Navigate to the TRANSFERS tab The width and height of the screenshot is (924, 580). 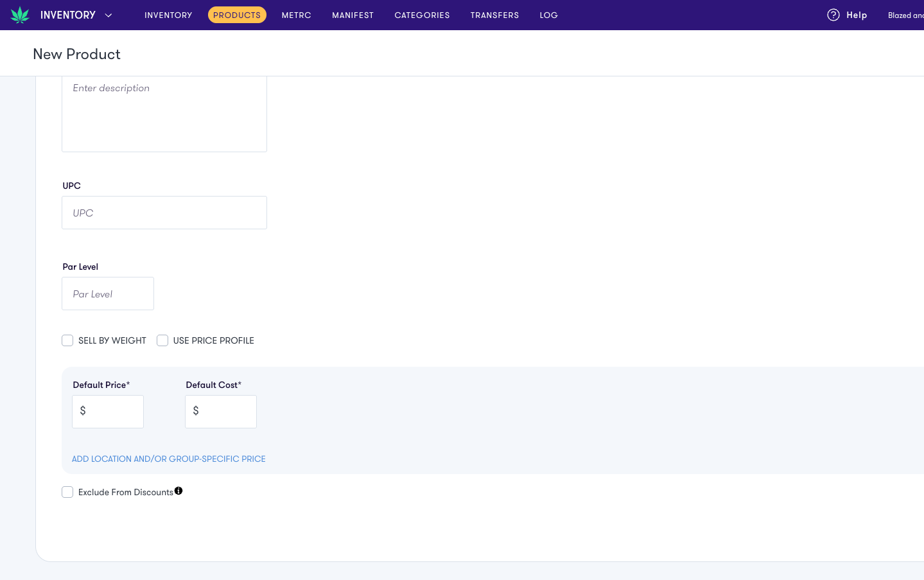(x=494, y=15)
